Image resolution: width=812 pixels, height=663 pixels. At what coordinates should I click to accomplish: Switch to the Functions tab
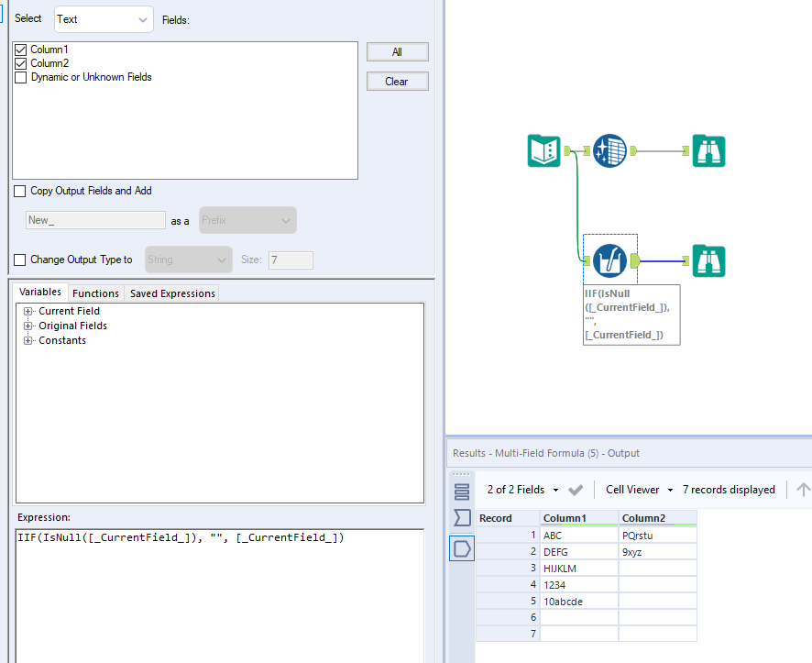coord(95,293)
